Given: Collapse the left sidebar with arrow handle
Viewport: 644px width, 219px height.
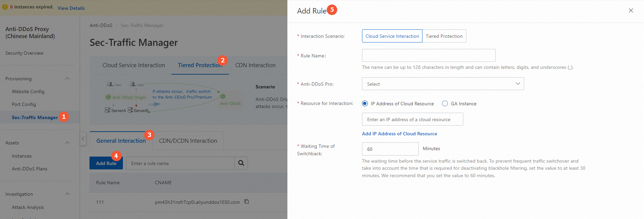Looking at the screenshot, I should point(83,138).
